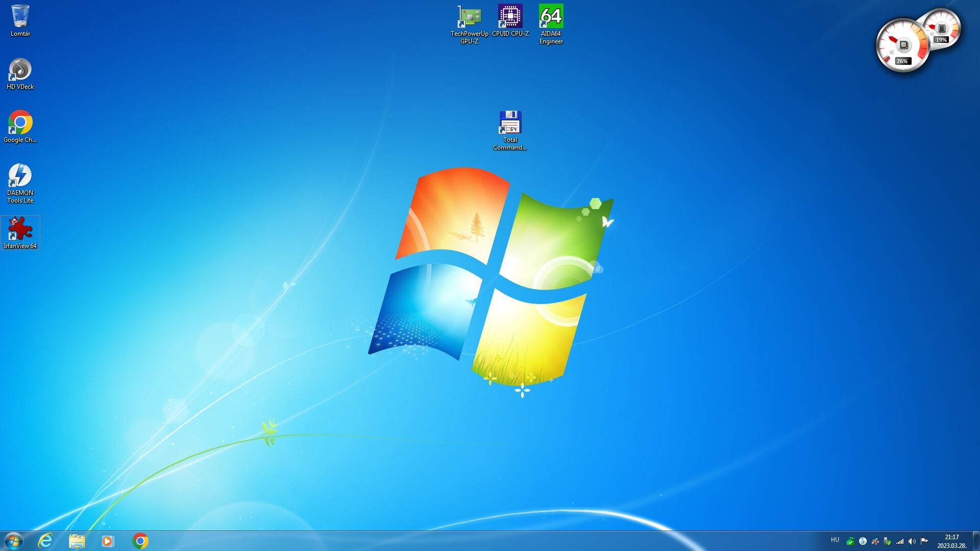Open the Windows Start menu orb
This screenshot has height=551, width=980.
pos(14,541)
